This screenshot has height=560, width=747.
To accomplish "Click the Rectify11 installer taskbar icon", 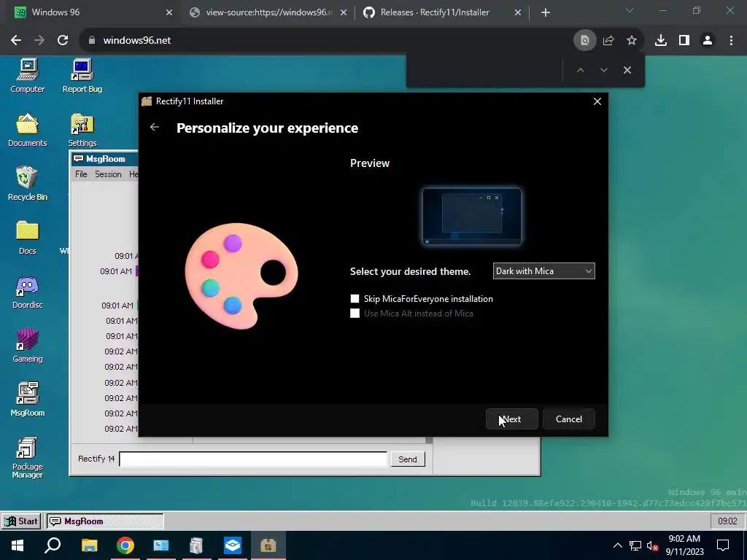I will click(x=268, y=545).
